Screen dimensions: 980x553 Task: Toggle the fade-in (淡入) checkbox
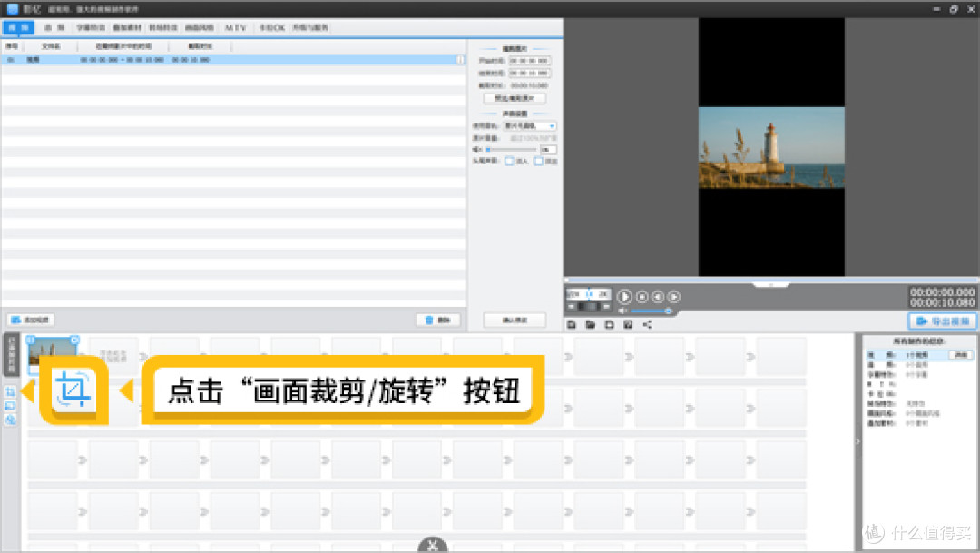click(x=509, y=162)
